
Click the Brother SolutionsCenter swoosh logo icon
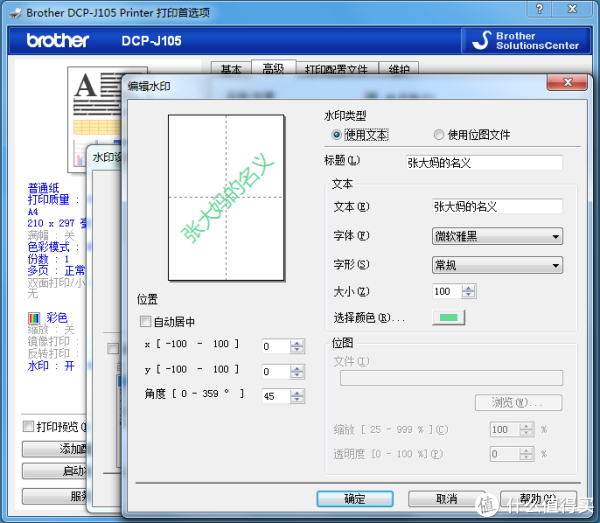(x=481, y=40)
